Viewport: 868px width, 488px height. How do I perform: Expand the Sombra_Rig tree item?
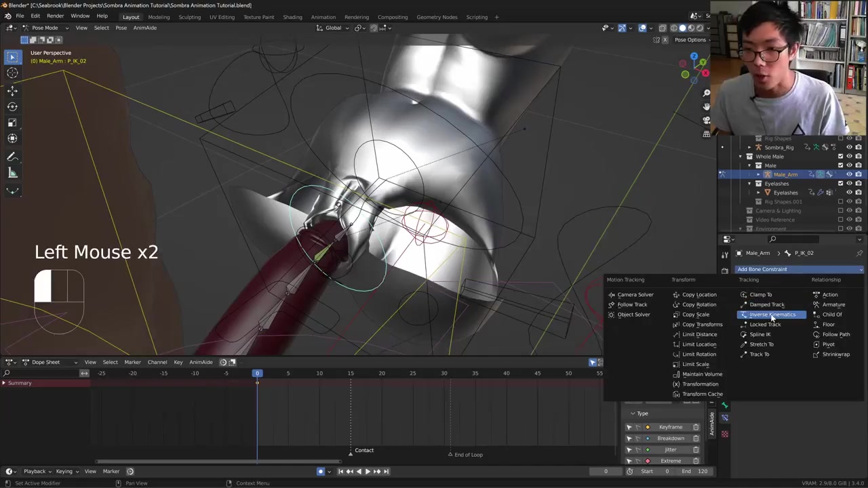(x=749, y=147)
